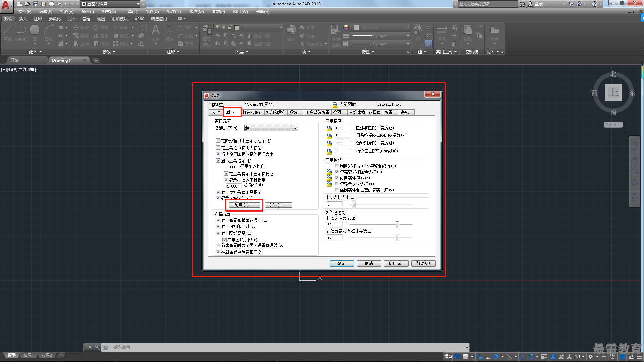Select the Text (文字) tool icon
644x362 pixels.
coord(156,33)
